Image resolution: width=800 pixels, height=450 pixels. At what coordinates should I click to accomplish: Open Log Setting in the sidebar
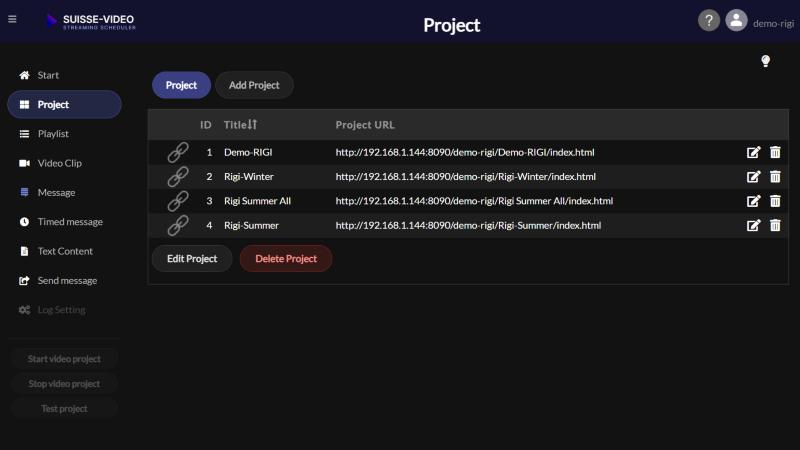pyautogui.click(x=64, y=310)
